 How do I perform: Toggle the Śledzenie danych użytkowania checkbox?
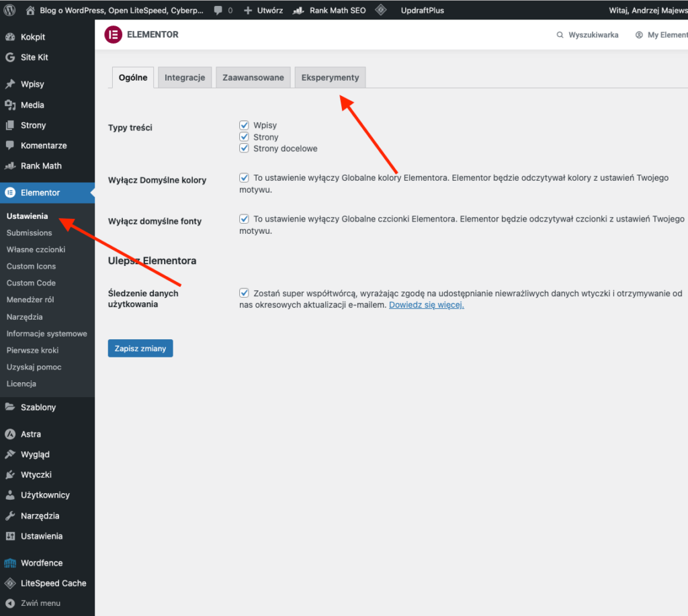click(244, 293)
